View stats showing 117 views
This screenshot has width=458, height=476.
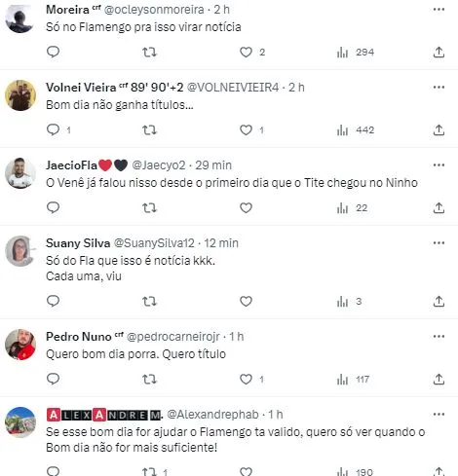click(x=353, y=380)
